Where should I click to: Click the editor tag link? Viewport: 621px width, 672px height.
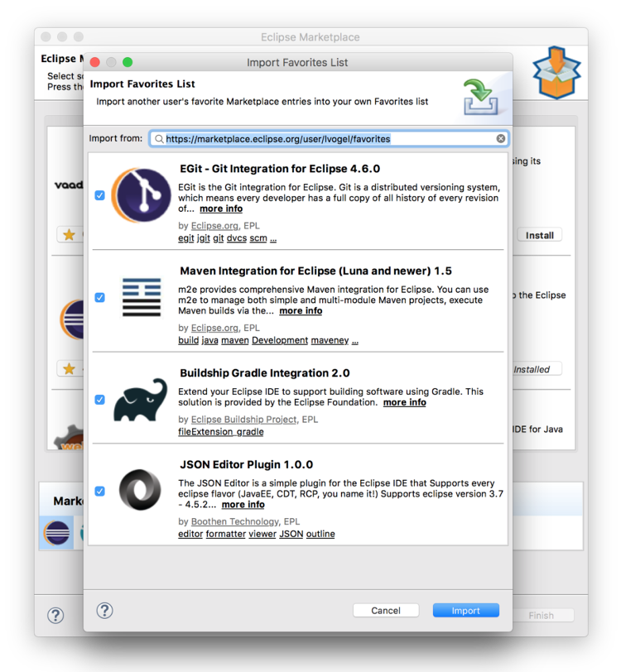click(x=190, y=534)
